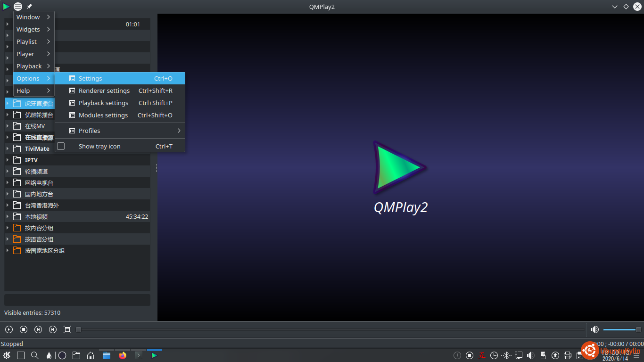Click the pin window icon in the title bar
The image size is (644, 362).
(x=29, y=7)
